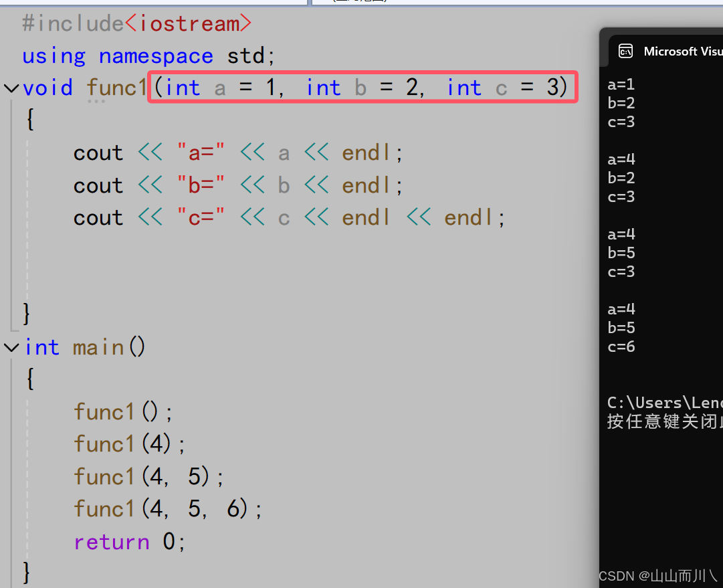Image resolution: width=723 pixels, height=588 pixels.
Task: Click the 'return 0;' statement
Action: click(x=130, y=541)
